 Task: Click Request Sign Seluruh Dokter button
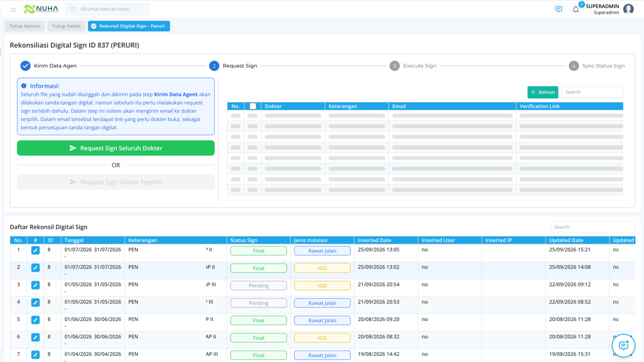116,148
